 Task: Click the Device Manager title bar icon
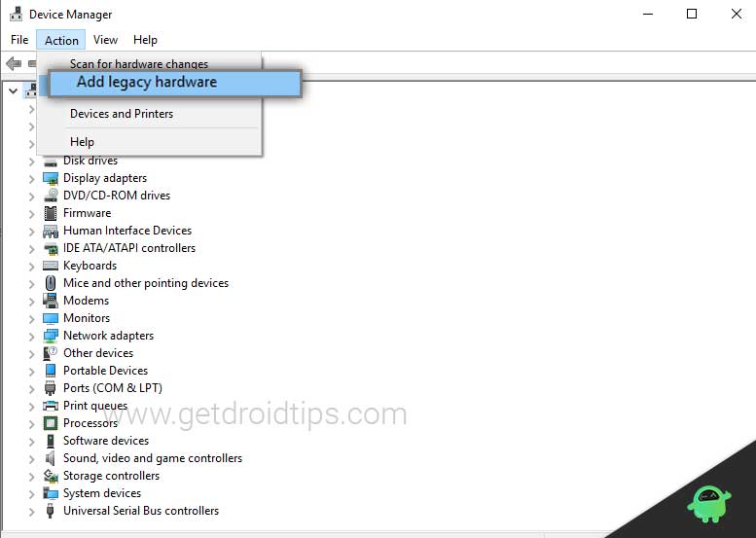[16, 14]
